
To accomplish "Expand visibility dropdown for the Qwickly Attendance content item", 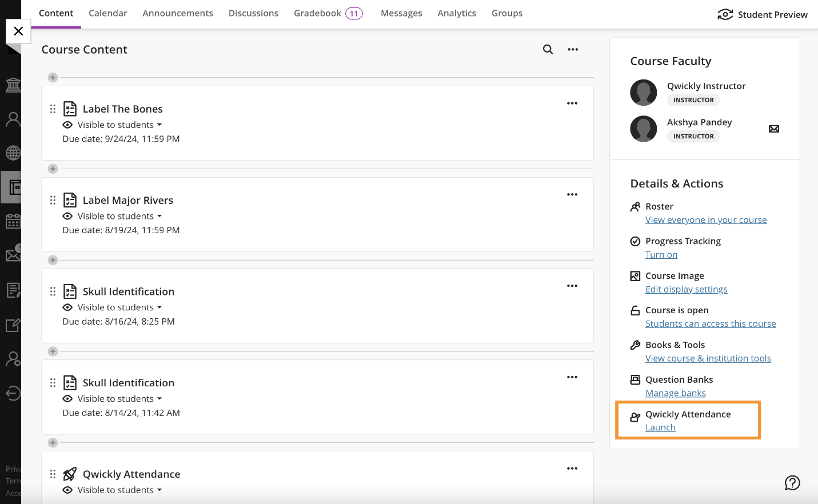I will (119, 490).
